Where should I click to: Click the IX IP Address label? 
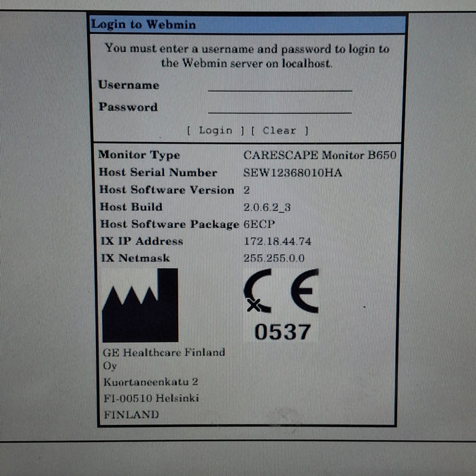coord(141,241)
